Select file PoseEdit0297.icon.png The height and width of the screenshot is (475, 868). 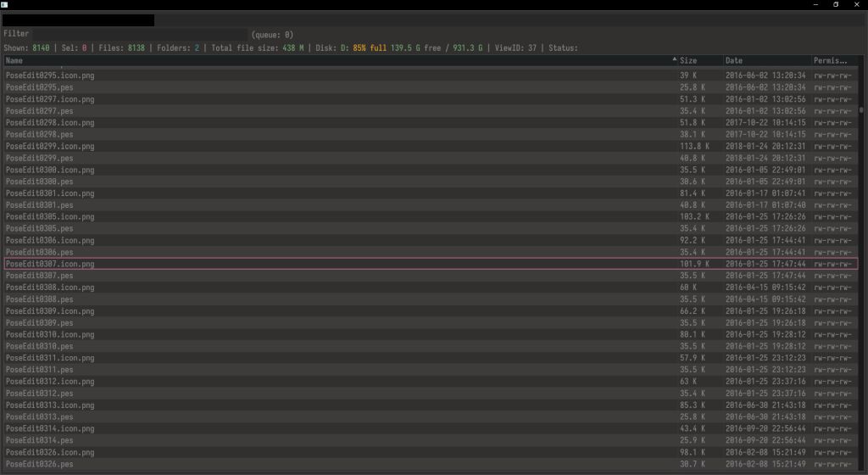(x=431, y=99)
